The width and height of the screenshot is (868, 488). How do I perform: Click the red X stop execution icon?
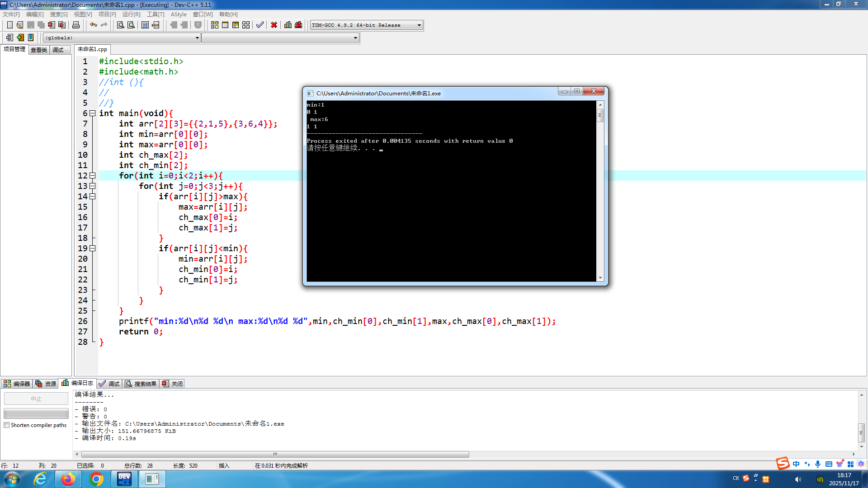point(274,25)
